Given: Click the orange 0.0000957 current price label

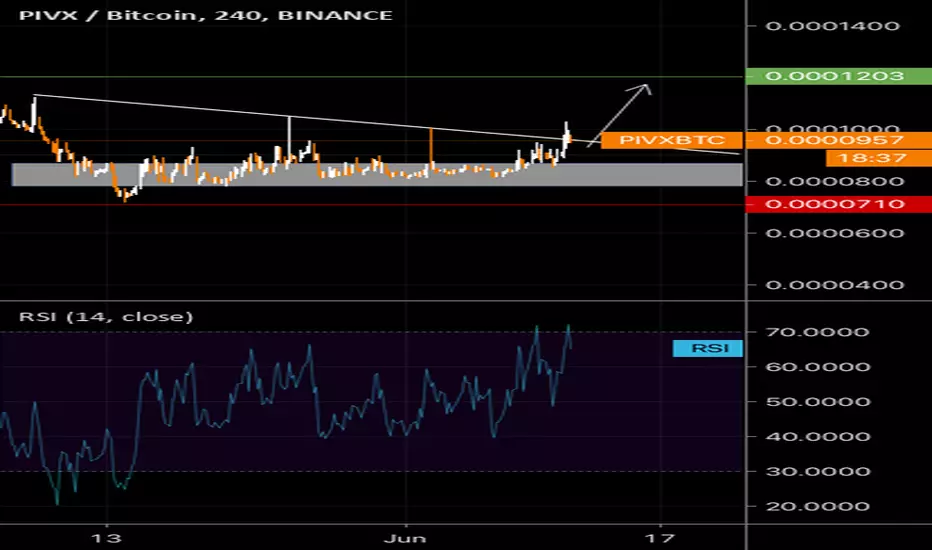Looking at the screenshot, I should [x=839, y=140].
